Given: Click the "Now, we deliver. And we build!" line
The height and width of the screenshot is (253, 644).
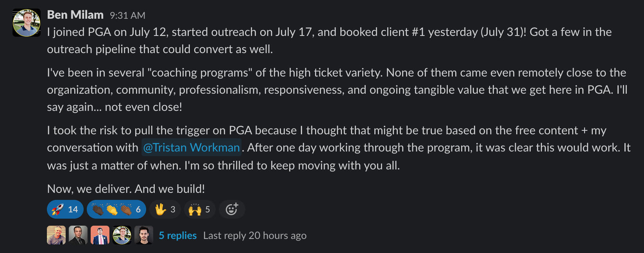Looking at the screenshot, I should (x=126, y=189).
